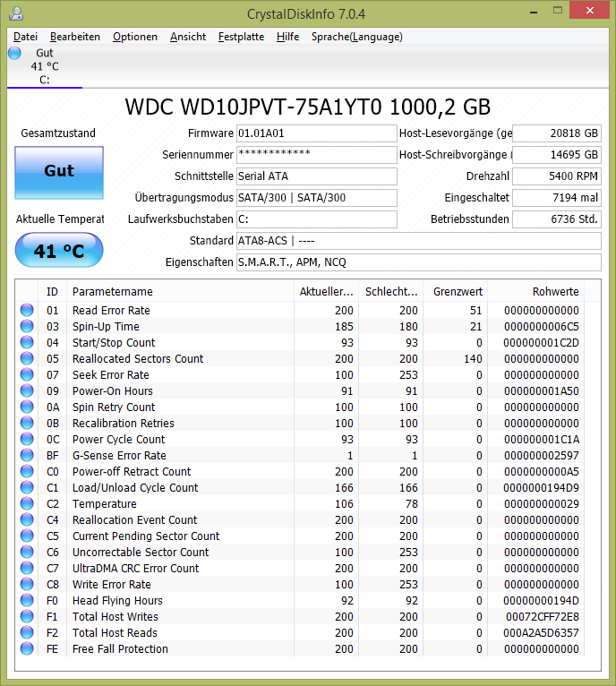Click the Parametername column header

point(180,291)
